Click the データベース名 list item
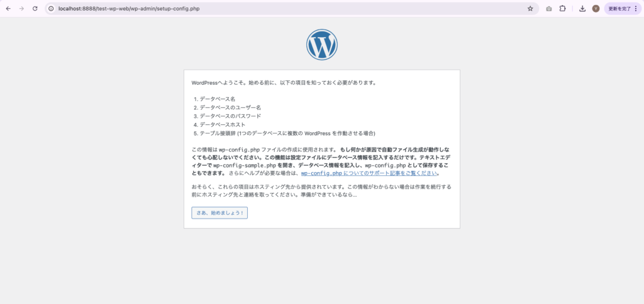The height and width of the screenshot is (304, 644). pyautogui.click(x=217, y=99)
